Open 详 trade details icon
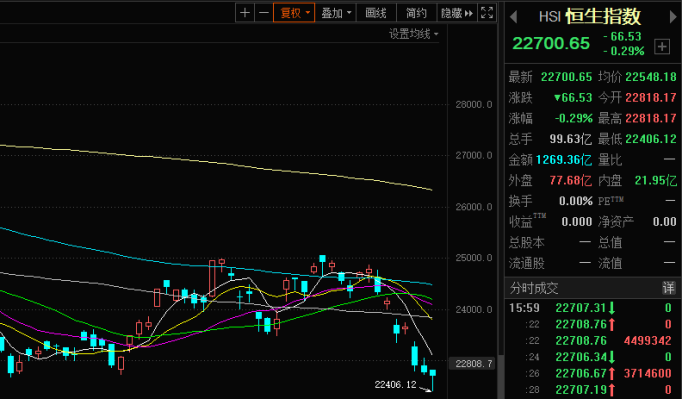The height and width of the screenshot is (399, 682). pyautogui.click(x=668, y=288)
